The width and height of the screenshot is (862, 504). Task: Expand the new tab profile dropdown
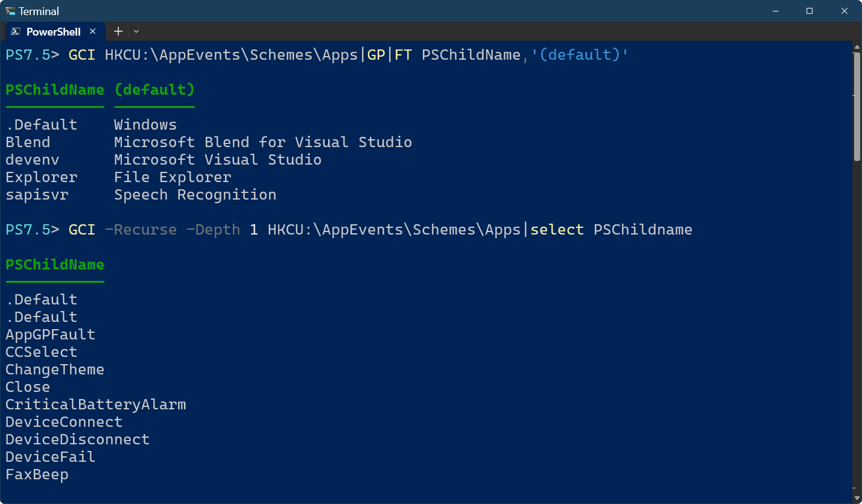[136, 31]
